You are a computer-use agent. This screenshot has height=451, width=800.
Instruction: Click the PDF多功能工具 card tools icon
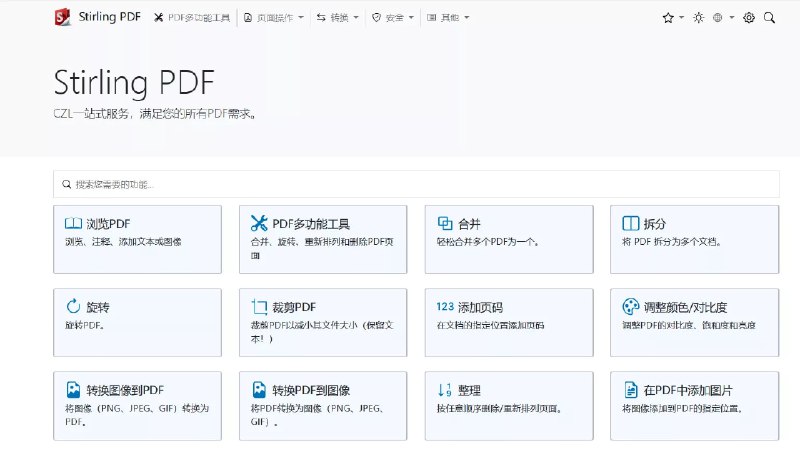pos(259,223)
